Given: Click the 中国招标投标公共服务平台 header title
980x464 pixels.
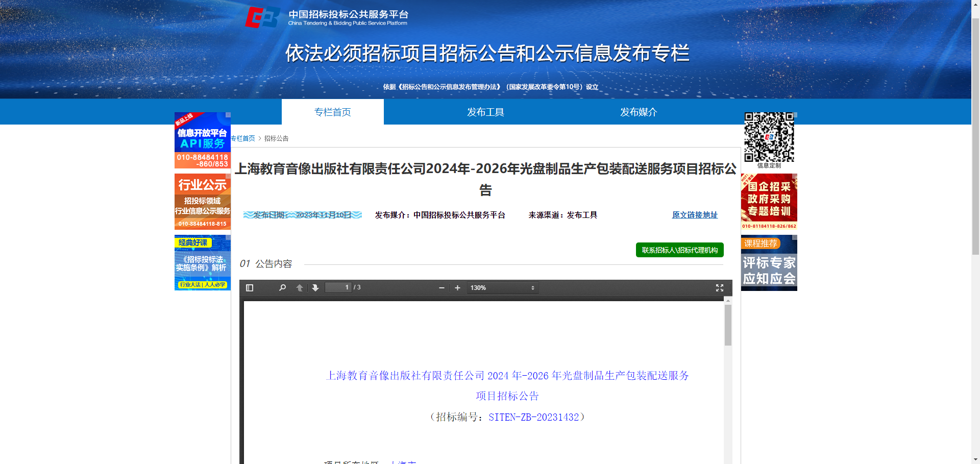Looking at the screenshot, I should point(348,15).
